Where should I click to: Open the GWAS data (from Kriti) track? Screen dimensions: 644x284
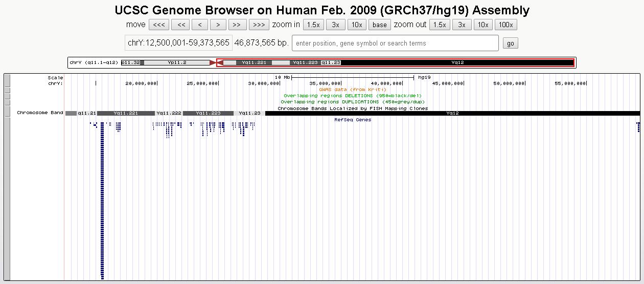coord(353,90)
